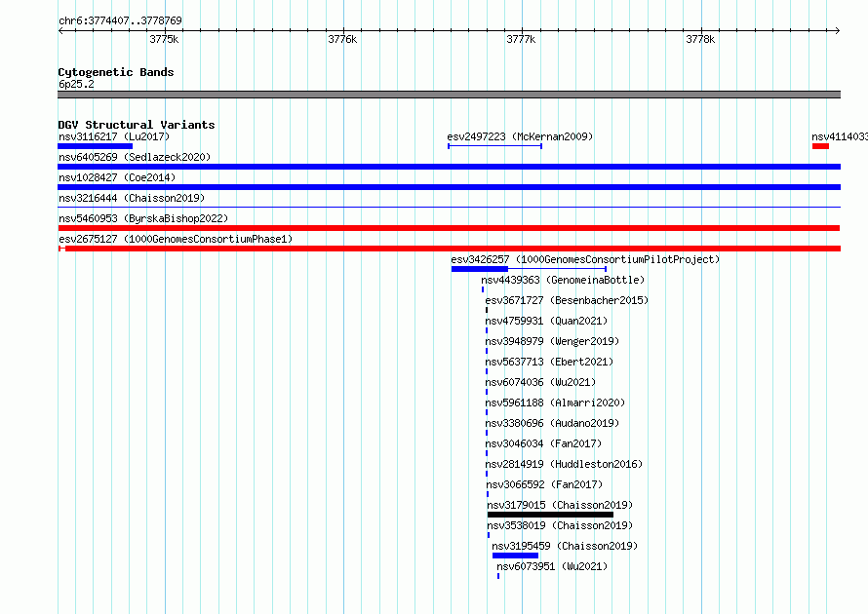Viewport: 868px width, 614px height.
Task: Click the ruler's left arrowhead
Action: (60, 31)
